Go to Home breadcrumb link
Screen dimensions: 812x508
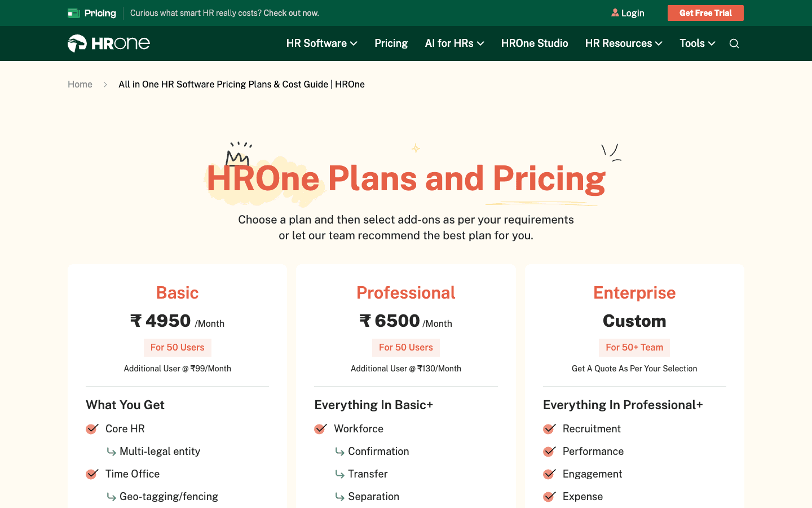[x=80, y=84]
